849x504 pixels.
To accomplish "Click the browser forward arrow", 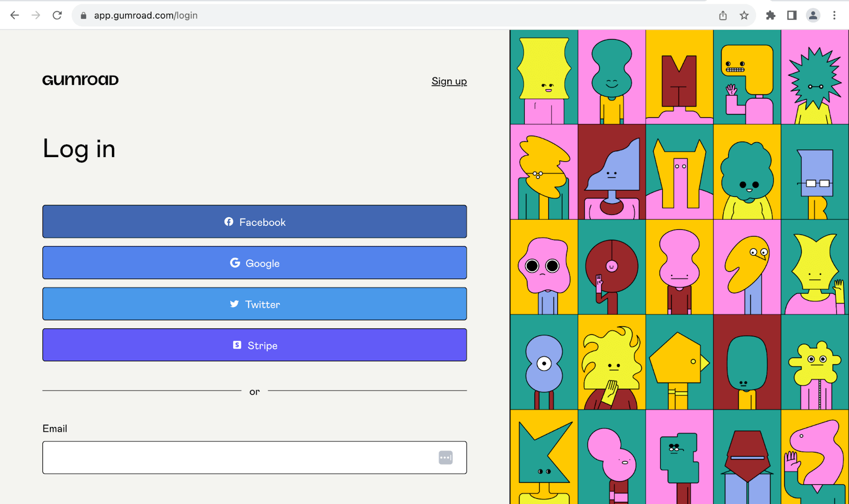I will 36,15.
